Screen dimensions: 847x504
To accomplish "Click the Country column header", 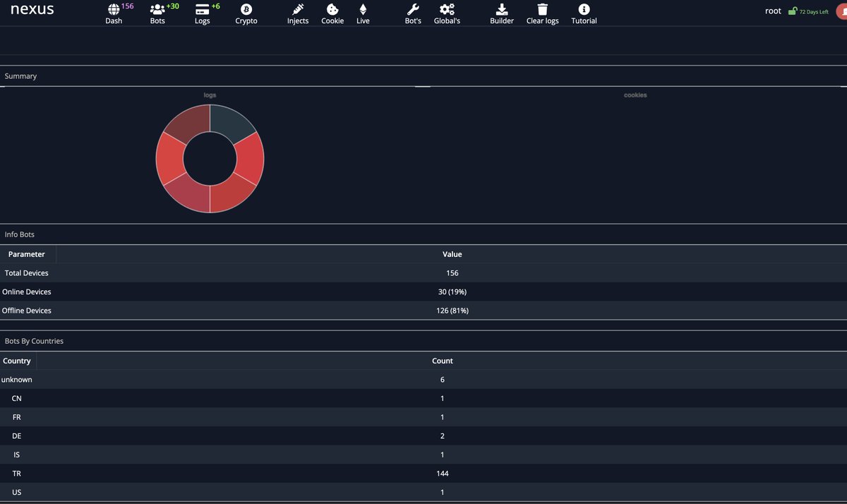I will (x=17, y=361).
